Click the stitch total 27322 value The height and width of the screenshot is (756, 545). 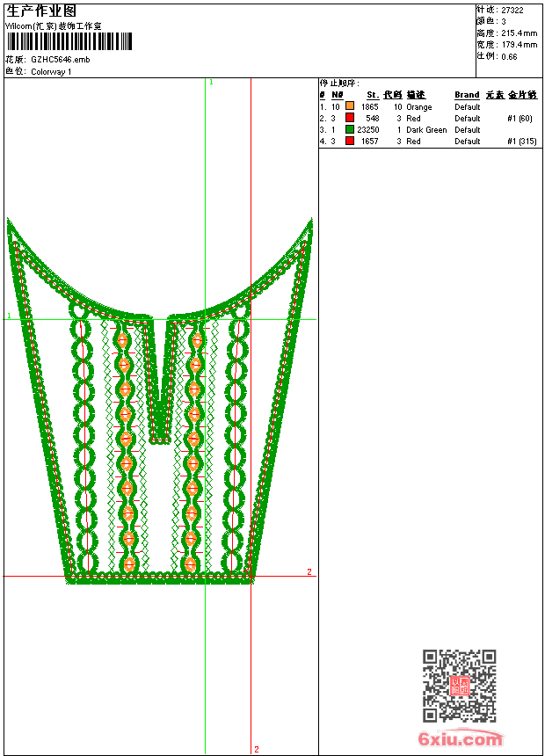tap(512, 10)
